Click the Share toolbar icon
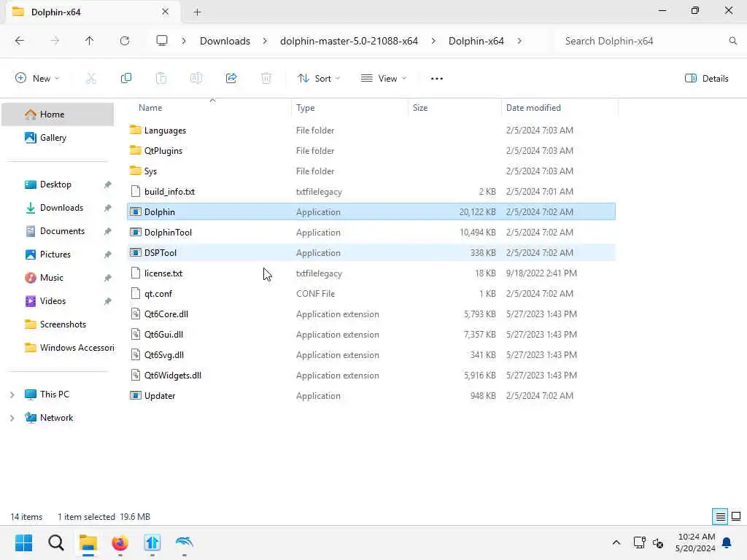747x560 pixels. coord(231,79)
